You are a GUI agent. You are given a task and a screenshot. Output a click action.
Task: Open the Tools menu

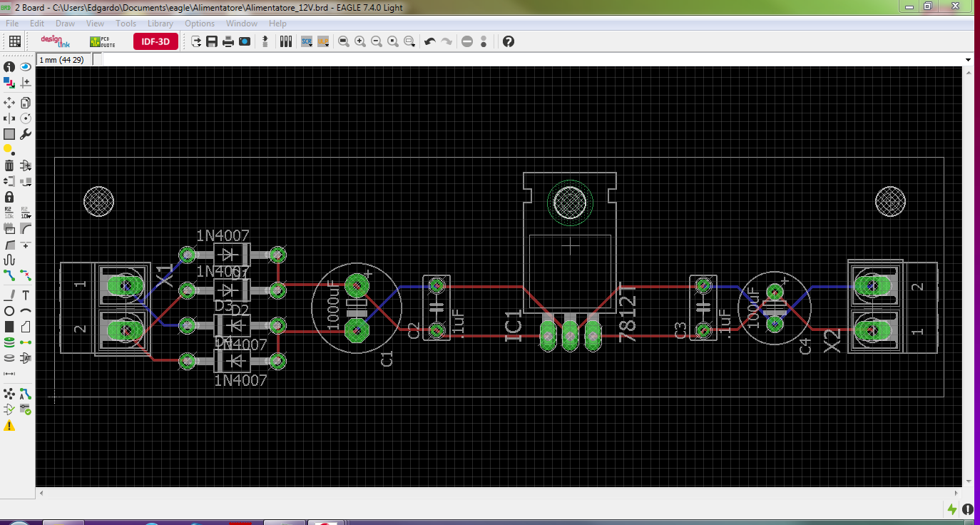pyautogui.click(x=126, y=24)
